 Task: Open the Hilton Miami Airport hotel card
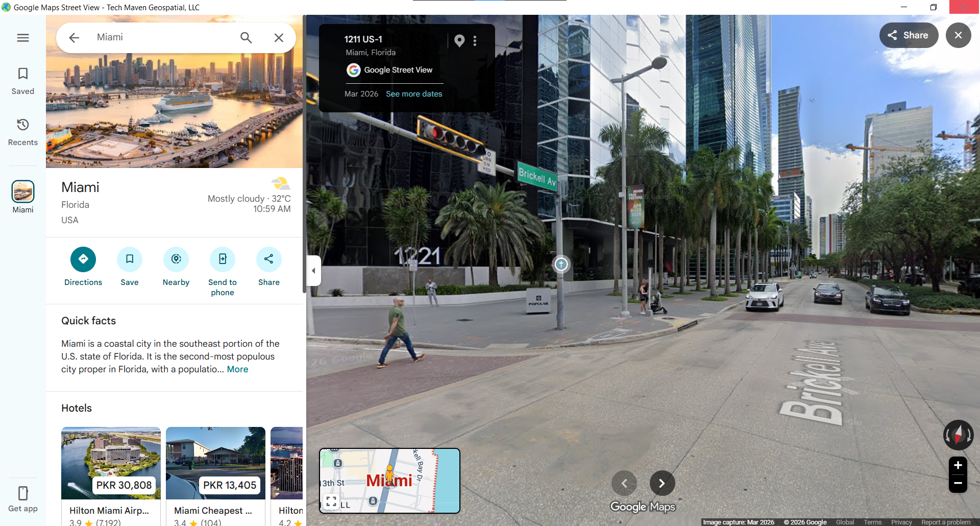pos(111,476)
